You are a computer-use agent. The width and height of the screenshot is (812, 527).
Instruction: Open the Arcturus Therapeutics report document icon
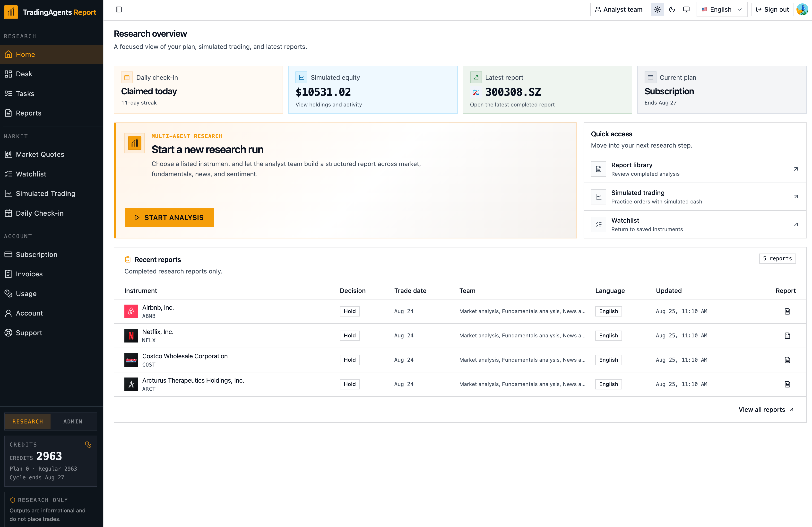point(787,384)
